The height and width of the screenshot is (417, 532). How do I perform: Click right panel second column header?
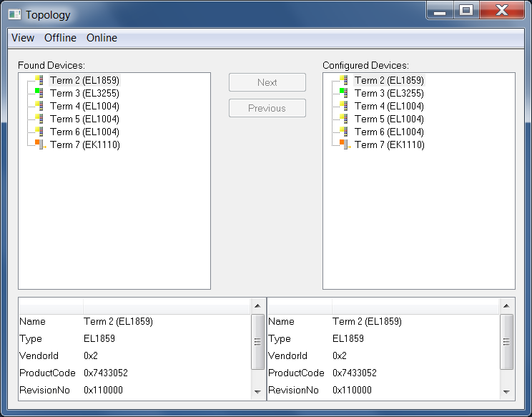(415, 306)
